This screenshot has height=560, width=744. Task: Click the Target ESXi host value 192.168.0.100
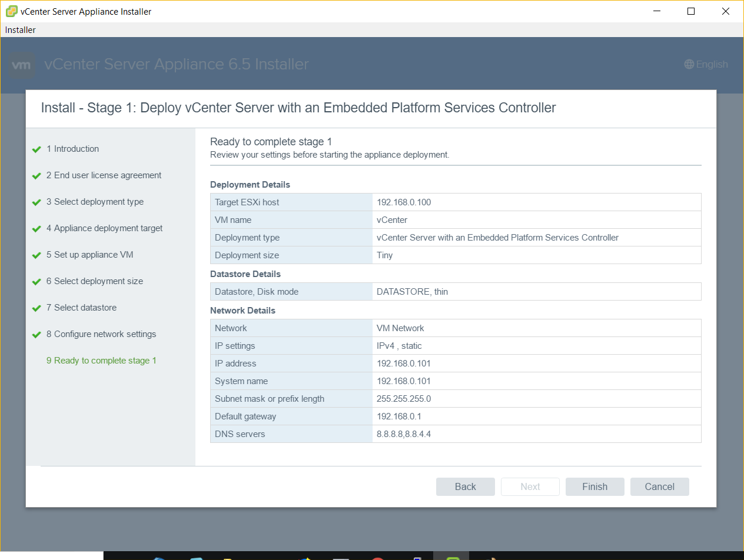click(x=404, y=202)
